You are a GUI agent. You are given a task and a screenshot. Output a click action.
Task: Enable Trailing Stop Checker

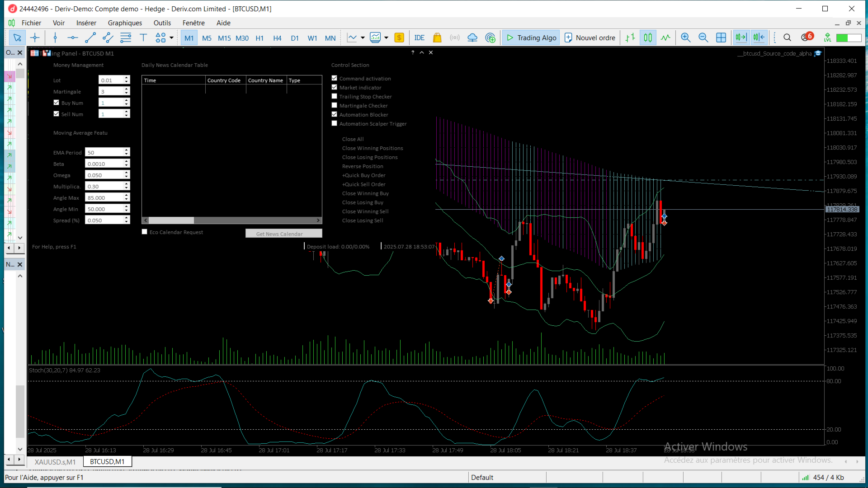(334, 96)
